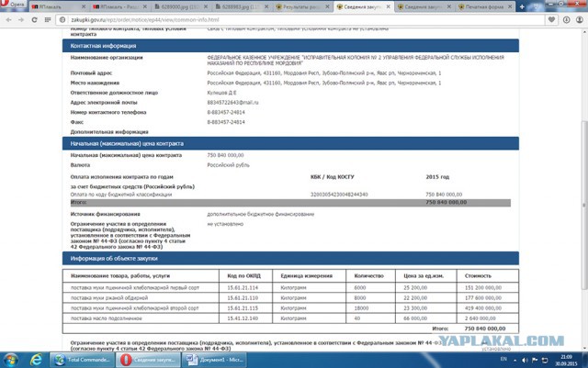
Task: Open the Windows Start button
Action: 10,360
